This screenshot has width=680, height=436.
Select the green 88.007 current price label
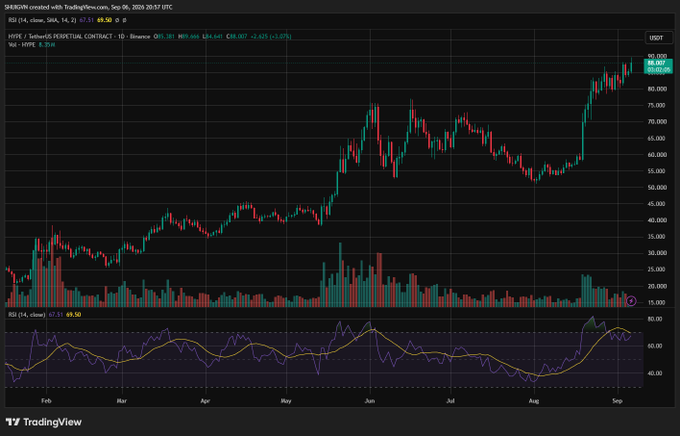click(x=658, y=66)
